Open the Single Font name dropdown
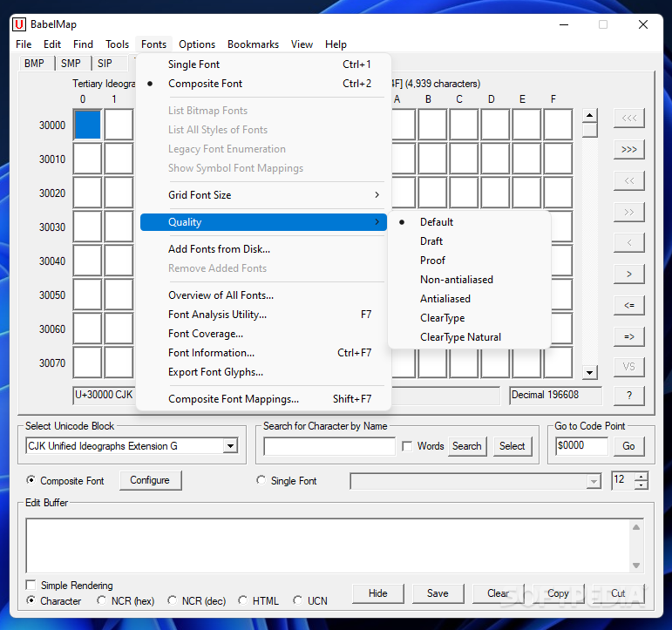Viewport: 672px width, 630px height. pyautogui.click(x=594, y=481)
